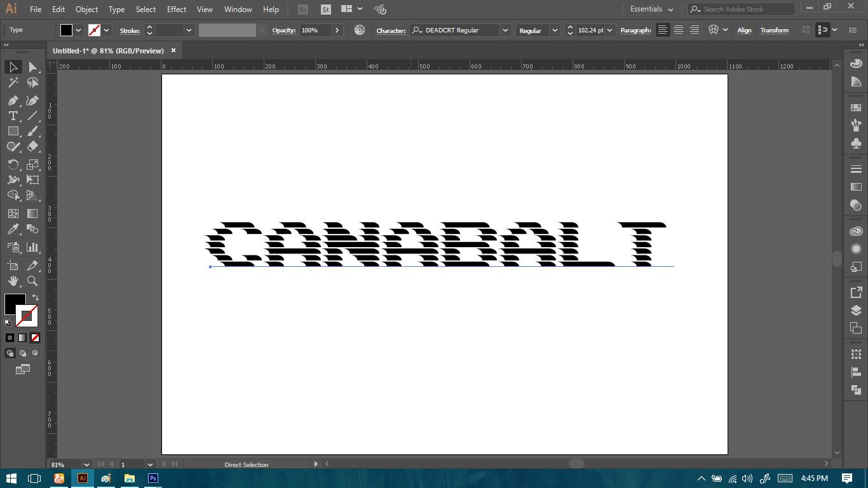
Task: Open the Paragraph panel link
Action: (635, 30)
